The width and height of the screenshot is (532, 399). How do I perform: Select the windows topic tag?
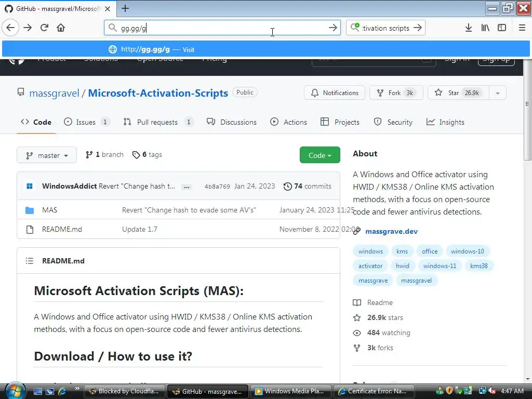coord(370,251)
